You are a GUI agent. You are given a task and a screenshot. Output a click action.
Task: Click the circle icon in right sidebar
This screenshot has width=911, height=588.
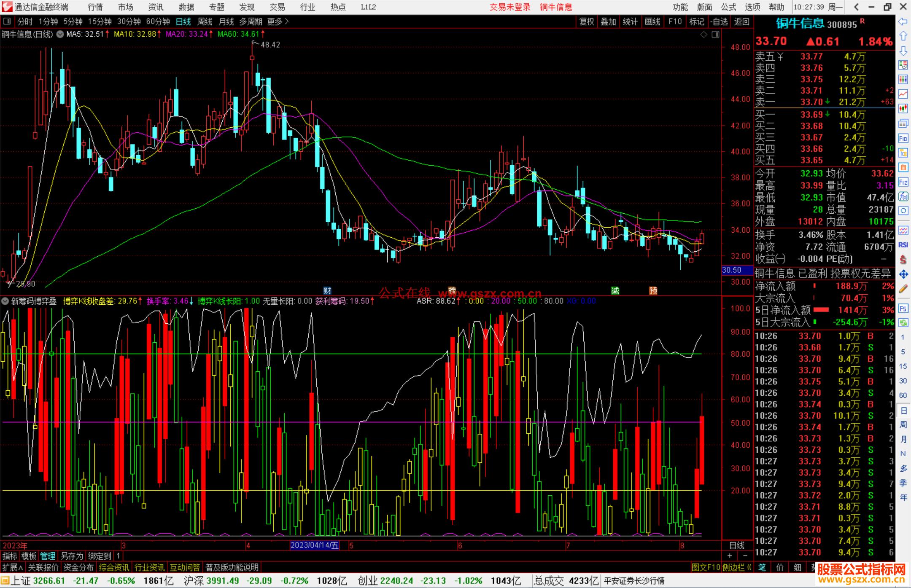(903, 211)
